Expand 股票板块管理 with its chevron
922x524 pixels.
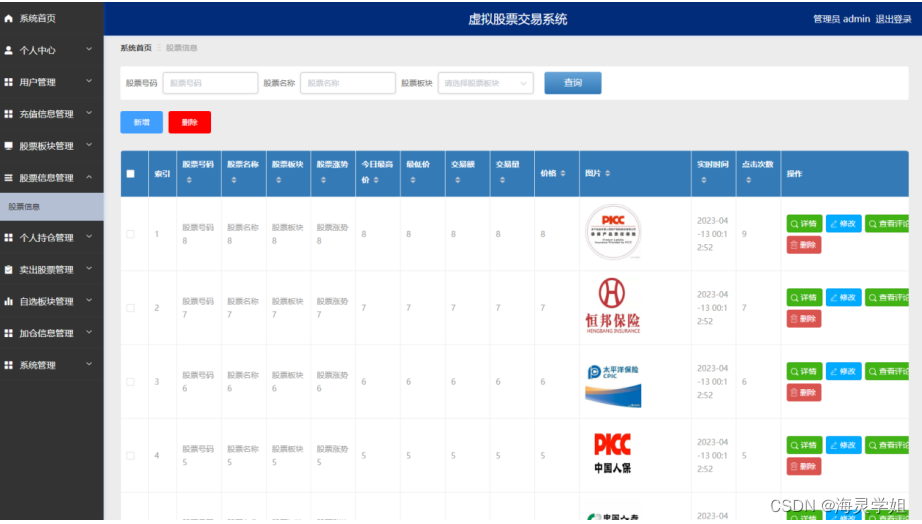coord(89,145)
